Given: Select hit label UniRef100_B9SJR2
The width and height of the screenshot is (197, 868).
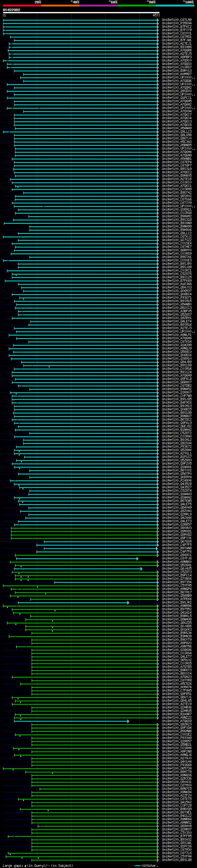Looking at the screenshot, I should coord(176,602).
